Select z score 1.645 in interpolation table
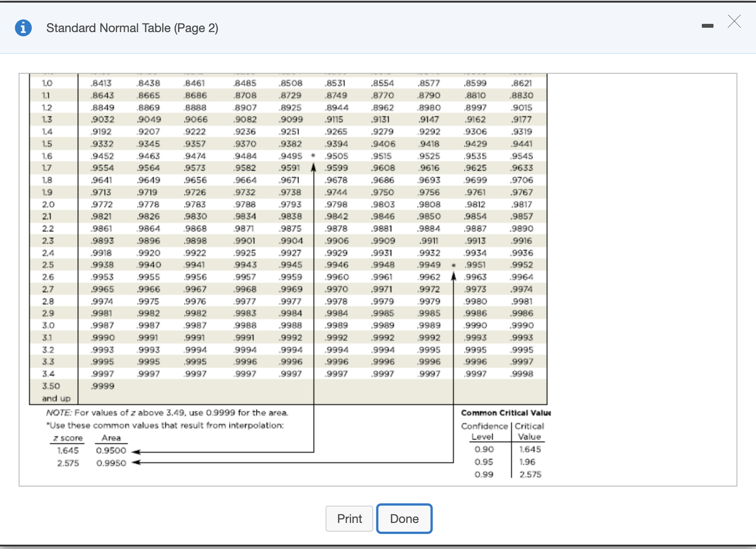This screenshot has height=549, width=756. click(x=68, y=451)
